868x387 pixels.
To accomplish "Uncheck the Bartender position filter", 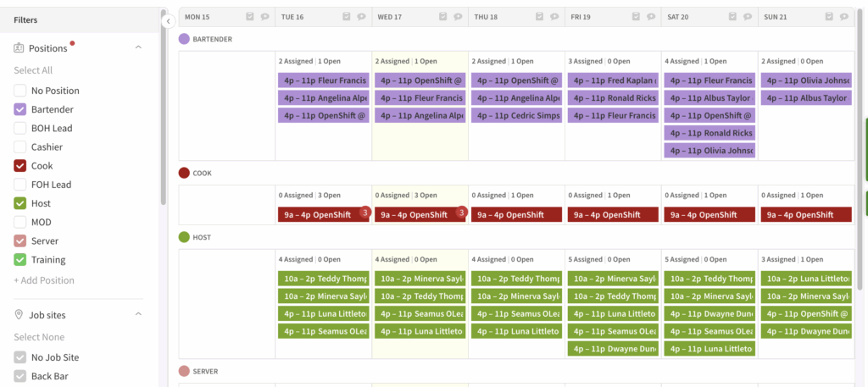I will point(20,109).
